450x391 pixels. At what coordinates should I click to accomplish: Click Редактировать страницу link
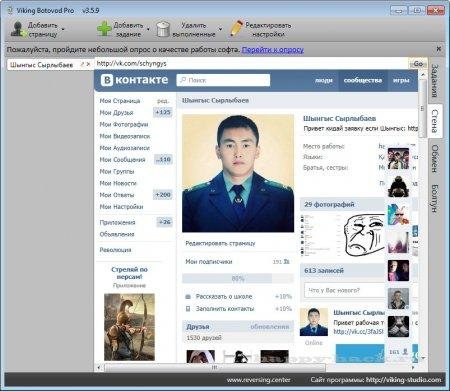pyautogui.click(x=220, y=243)
